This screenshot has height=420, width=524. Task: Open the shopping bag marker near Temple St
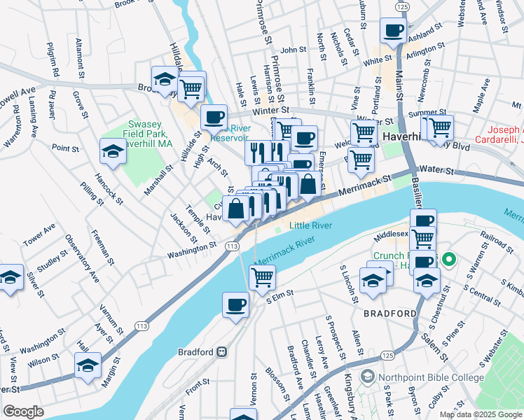pos(235,211)
